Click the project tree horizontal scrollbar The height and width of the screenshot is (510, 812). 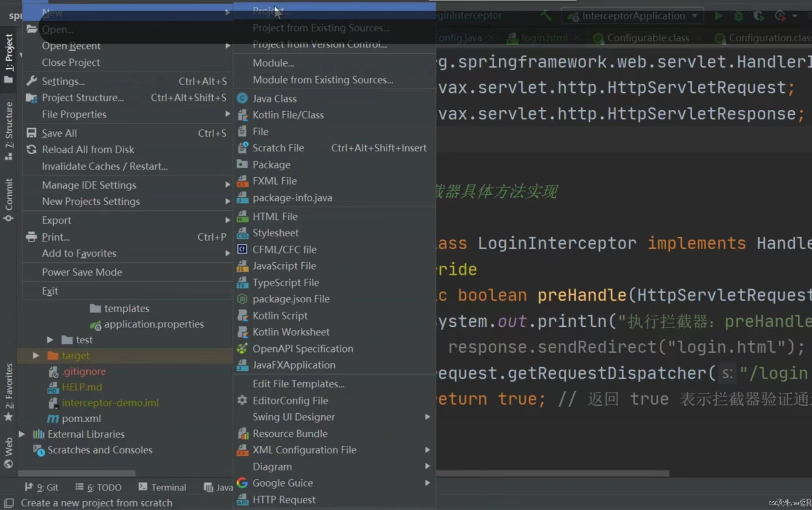(x=77, y=473)
